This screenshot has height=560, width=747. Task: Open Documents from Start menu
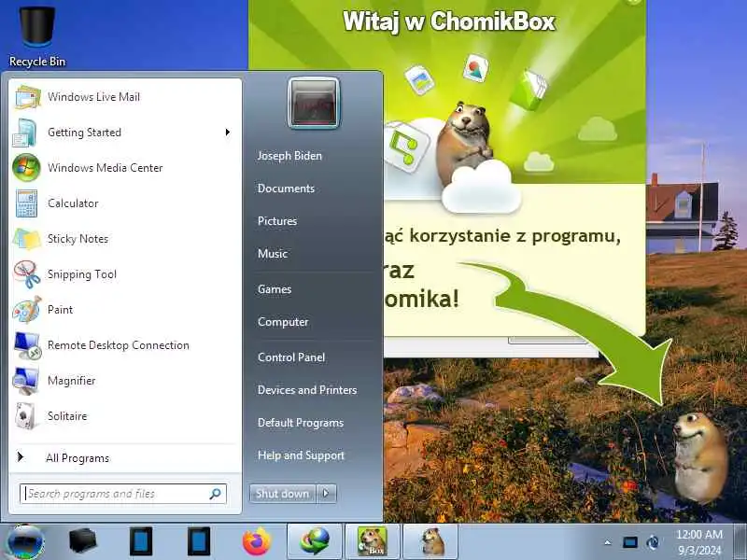286,189
